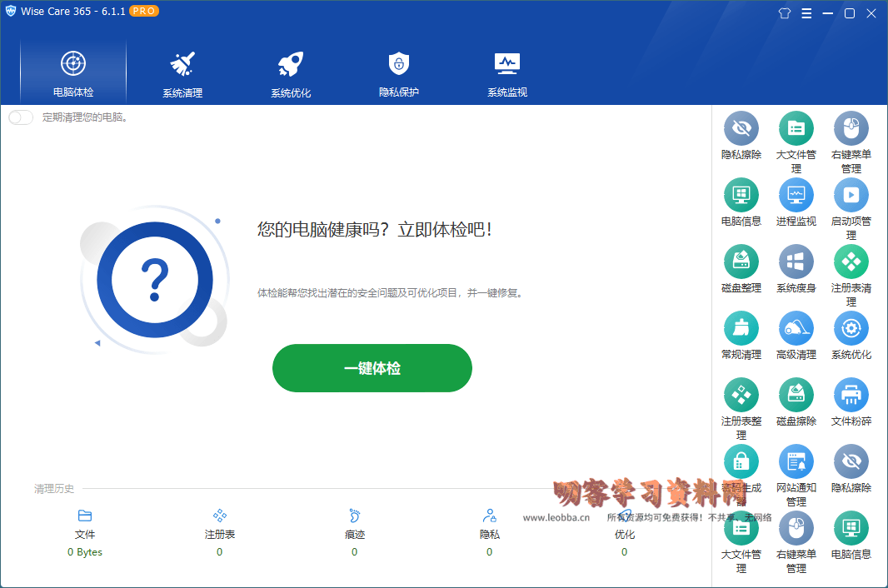This screenshot has height=588, width=888.
Task: Open File Shredder (文件粉碎)
Action: click(x=851, y=395)
